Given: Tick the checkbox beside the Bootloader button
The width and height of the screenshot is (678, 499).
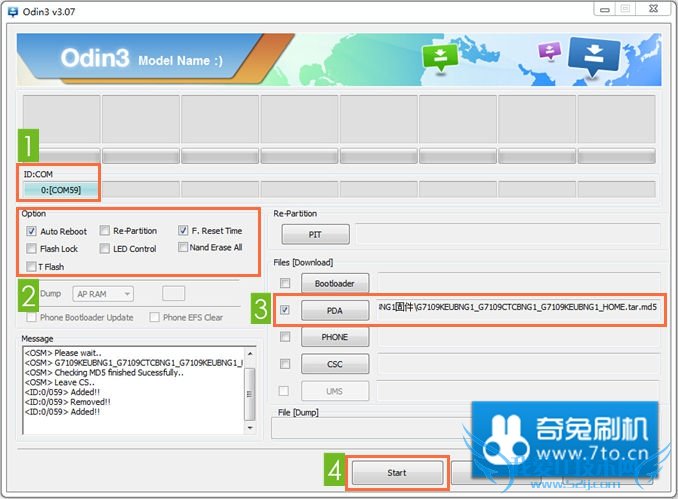Looking at the screenshot, I should click(285, 283).
